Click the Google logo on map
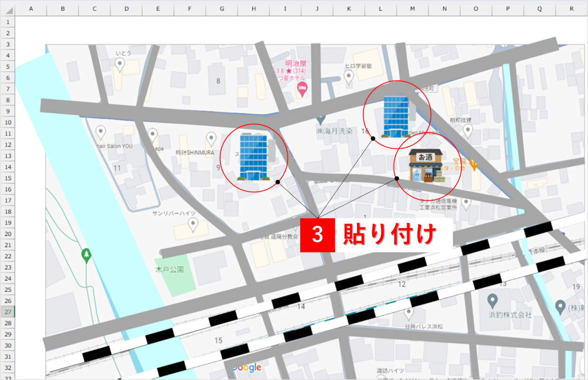This screenshot has width=588, height=380. click(x=247, y=368)
